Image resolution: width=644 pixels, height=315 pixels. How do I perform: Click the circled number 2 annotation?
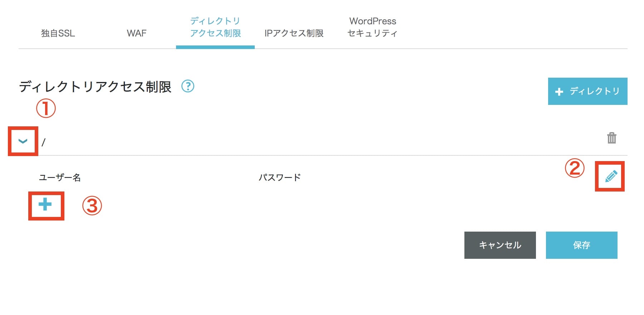(x=575, y=168)
